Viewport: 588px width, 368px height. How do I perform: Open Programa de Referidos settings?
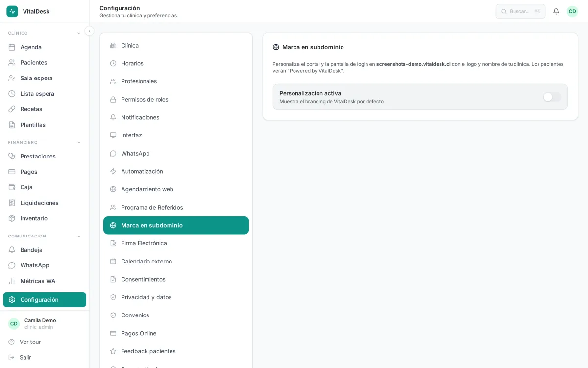tap(176, 207)
